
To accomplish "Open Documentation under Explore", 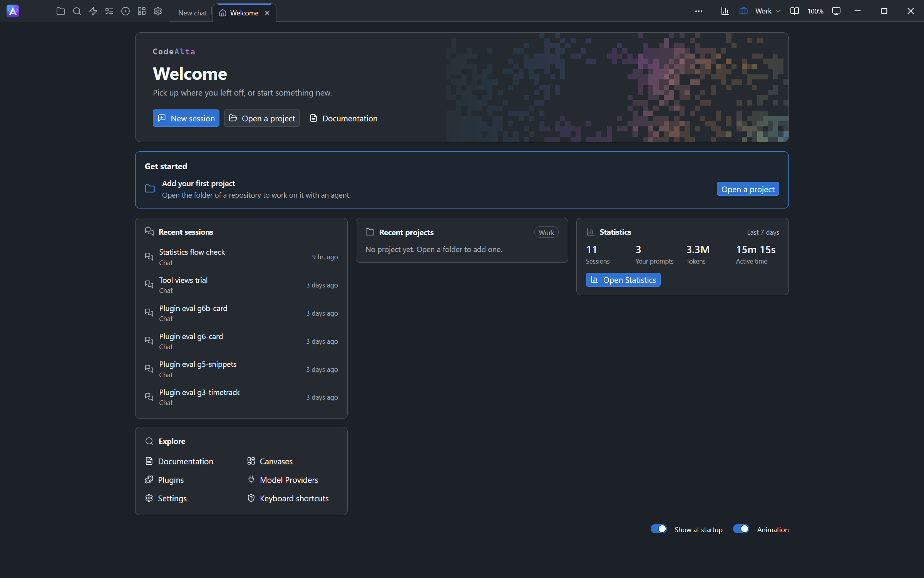I will [179, 461].
